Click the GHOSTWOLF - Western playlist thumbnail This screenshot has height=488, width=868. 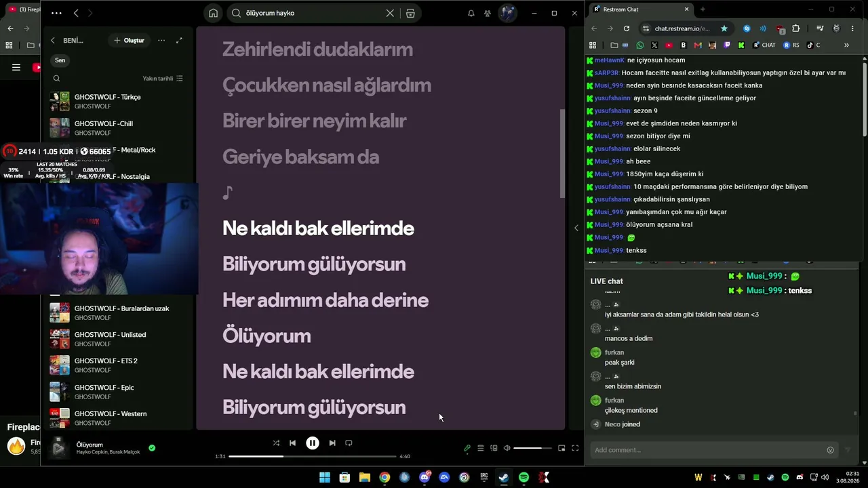click(60, 417)
